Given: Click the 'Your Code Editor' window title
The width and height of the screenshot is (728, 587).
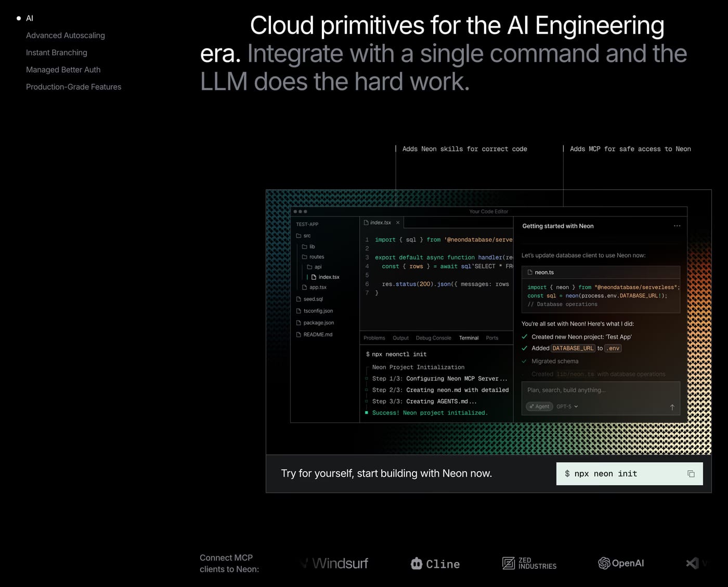Looking at the screenshot, I should pyautogui.click(x=489, y=212).
